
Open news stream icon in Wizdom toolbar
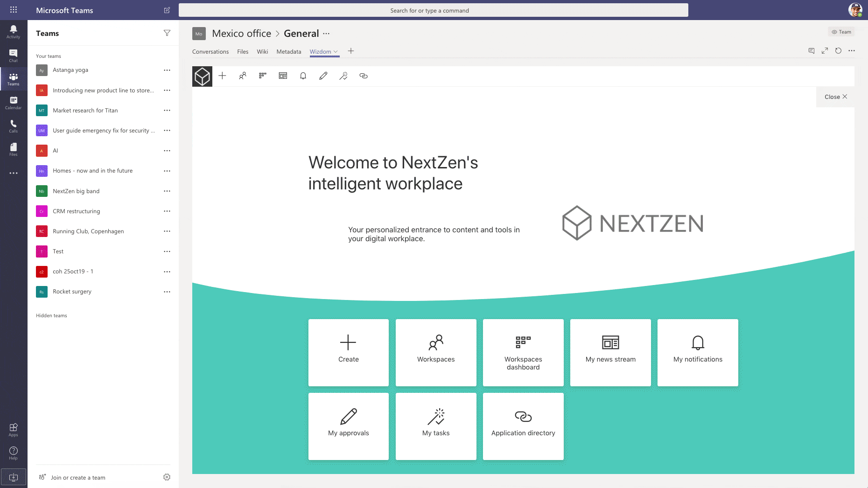pyautogui.click(x=283, y=76)
